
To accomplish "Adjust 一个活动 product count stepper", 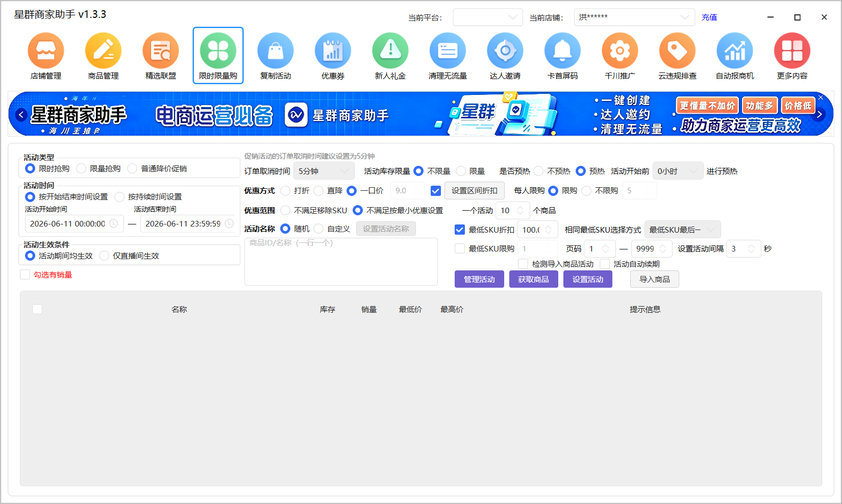I will point(521,210).
